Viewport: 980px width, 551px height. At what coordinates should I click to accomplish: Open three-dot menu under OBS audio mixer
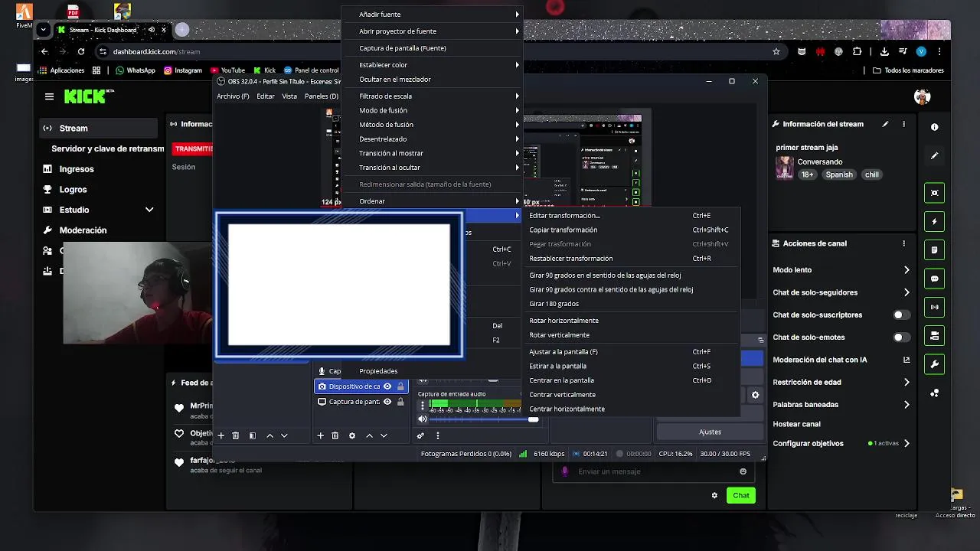pos(438,435)
